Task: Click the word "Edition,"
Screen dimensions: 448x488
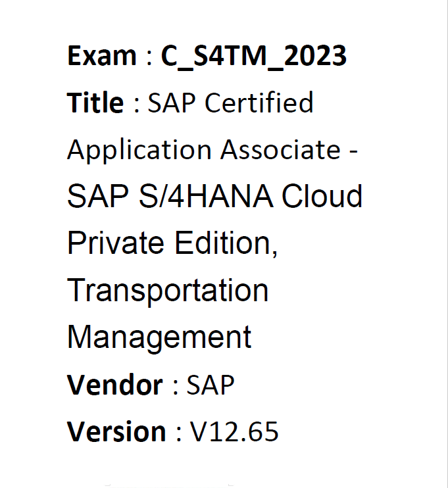Action: tap(226, 243)
